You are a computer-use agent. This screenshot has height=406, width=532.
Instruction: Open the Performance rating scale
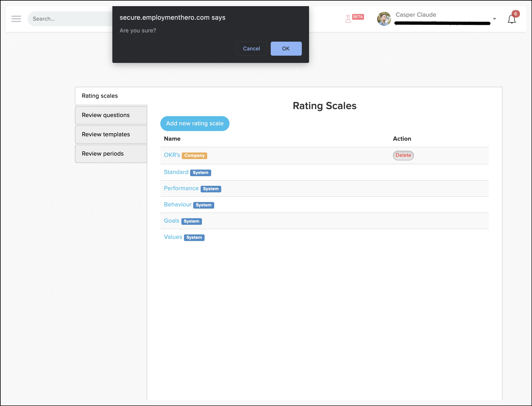181,188
